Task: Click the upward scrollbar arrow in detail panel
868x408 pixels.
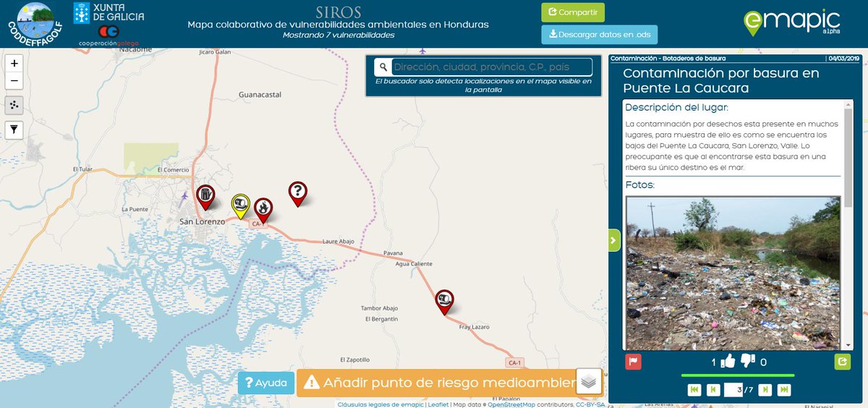Action: tap(848, 105)
